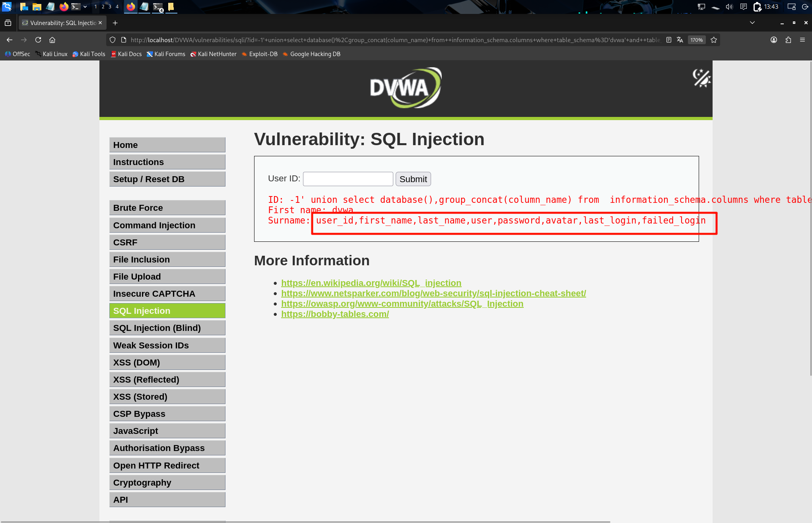Expand the list all tabs chevron
This screenshot has width=812, height=523.
pos(752,23)
